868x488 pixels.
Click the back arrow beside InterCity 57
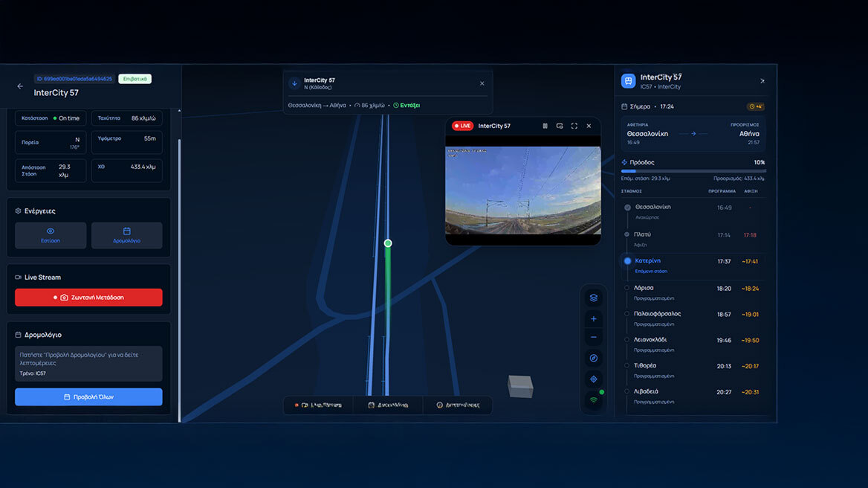tap(20, 86)
